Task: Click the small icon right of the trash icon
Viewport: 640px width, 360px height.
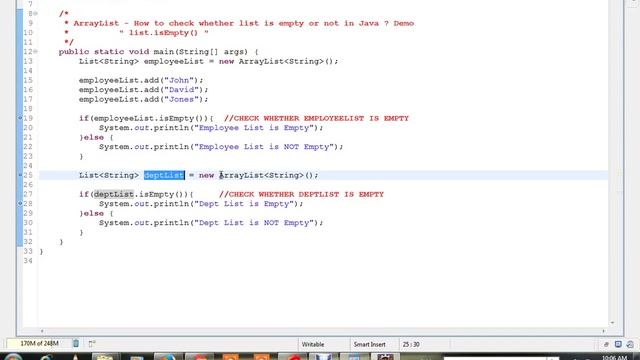Action: 91,344
